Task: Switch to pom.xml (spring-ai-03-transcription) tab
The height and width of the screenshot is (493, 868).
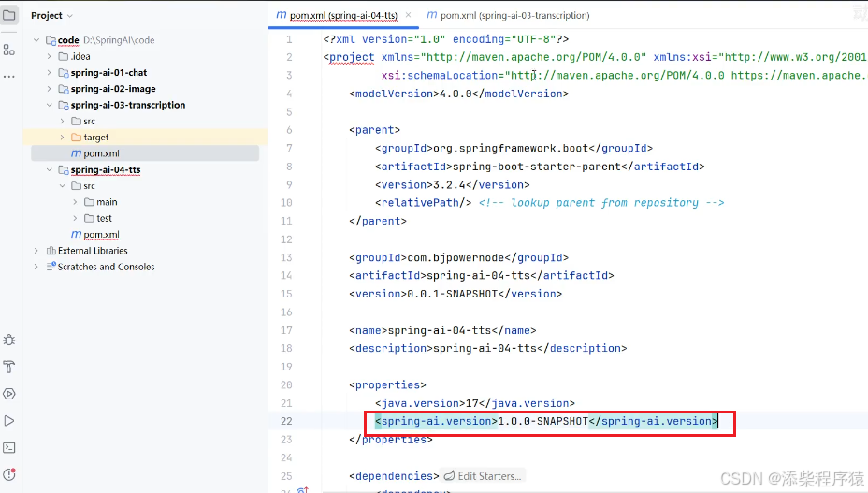Action: [x=508, y=16]
